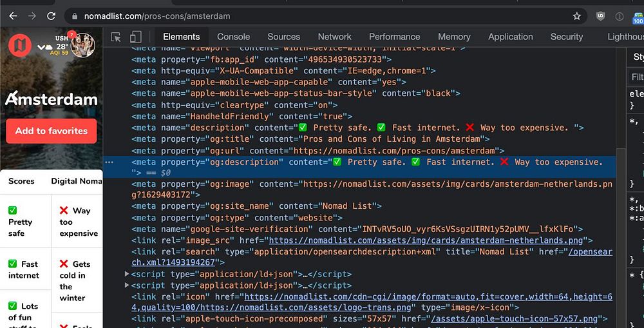Image resolution: width=644 pixels, height=328 pixels.
Task: Click the lock icon in address bar
Action: (x=75, y=17)
